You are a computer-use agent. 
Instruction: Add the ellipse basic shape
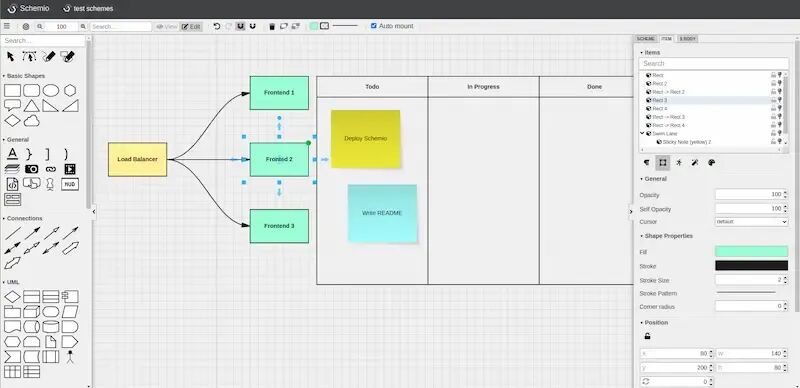click(51, 91)
